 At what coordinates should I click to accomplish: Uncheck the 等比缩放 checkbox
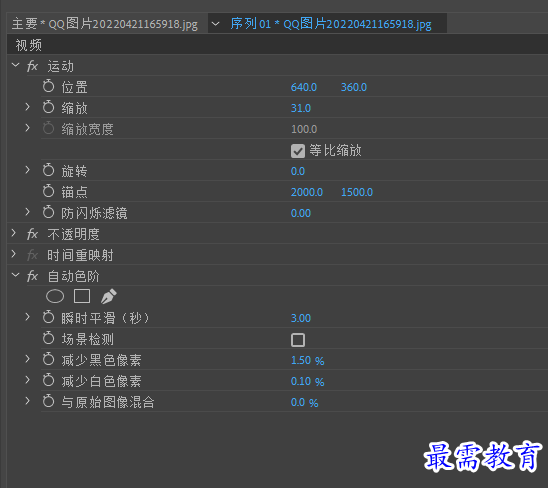tap(298, 151)
